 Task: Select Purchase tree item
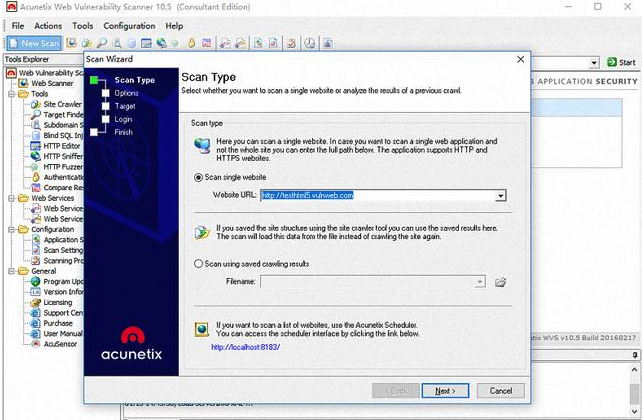point(58,323)
